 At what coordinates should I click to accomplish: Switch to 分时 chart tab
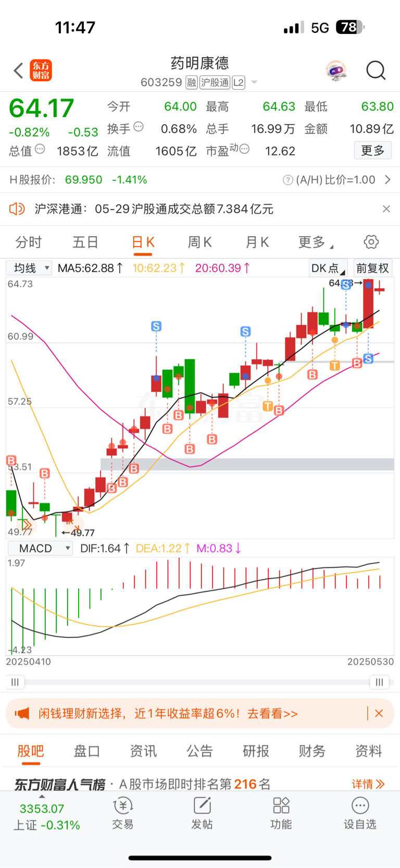[x=29, y=242]
